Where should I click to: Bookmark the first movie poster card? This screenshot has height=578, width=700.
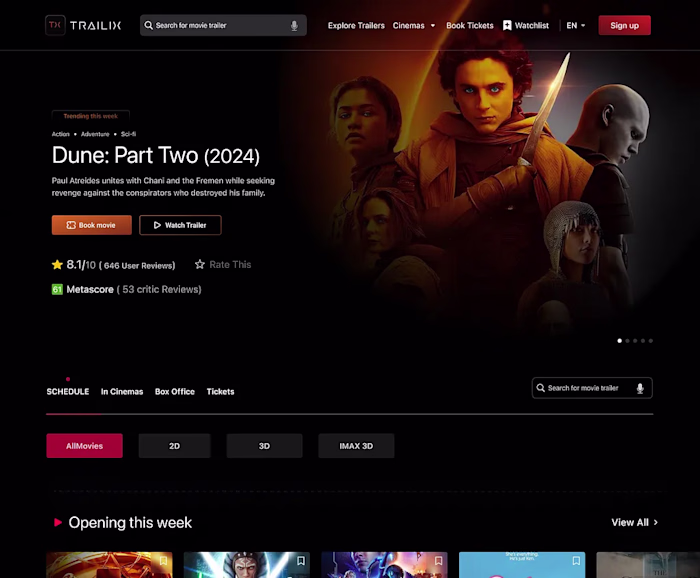(163, 561)
